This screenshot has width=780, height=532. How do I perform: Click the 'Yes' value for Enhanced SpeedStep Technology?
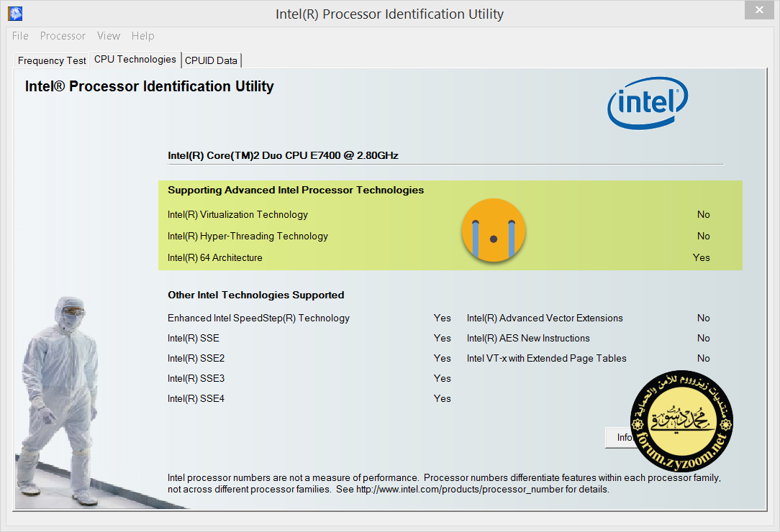pos(443,318)
